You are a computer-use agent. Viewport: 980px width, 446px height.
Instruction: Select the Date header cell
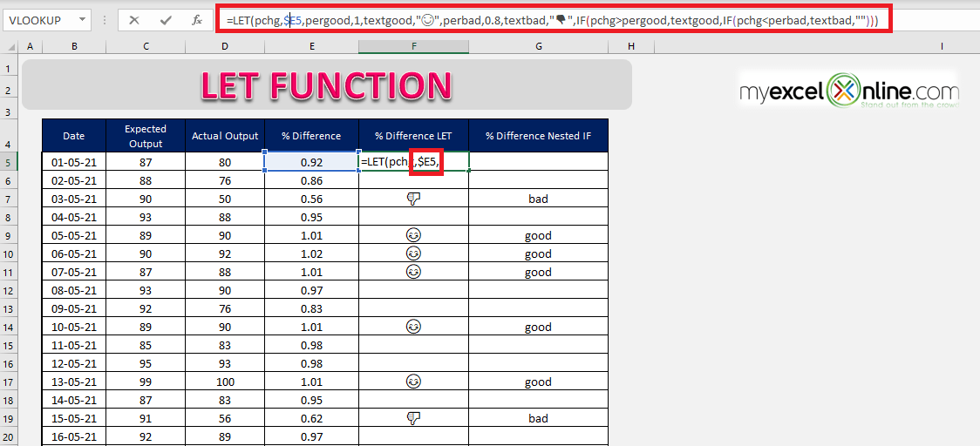click(74, 136)
